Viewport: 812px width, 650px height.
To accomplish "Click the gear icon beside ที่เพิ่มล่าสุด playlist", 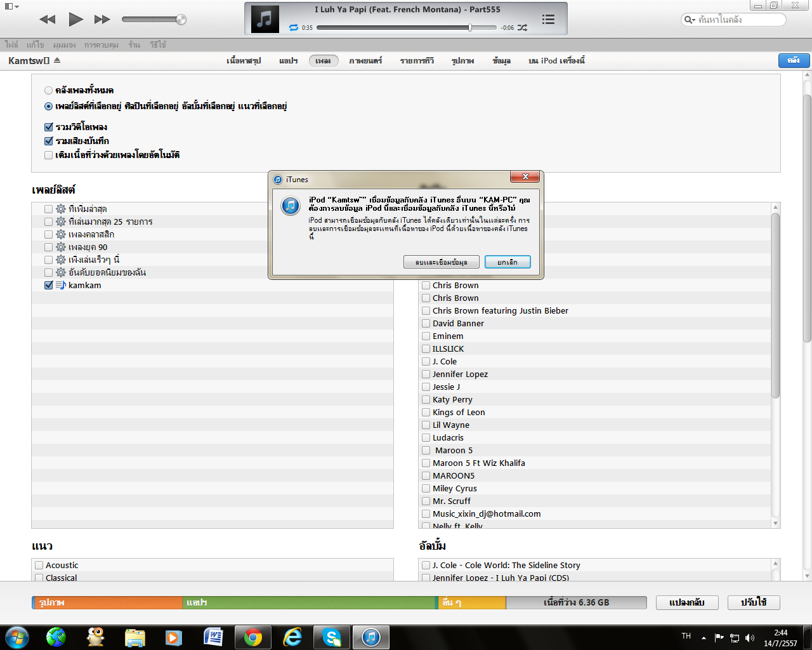I will [x=61, y=209].
